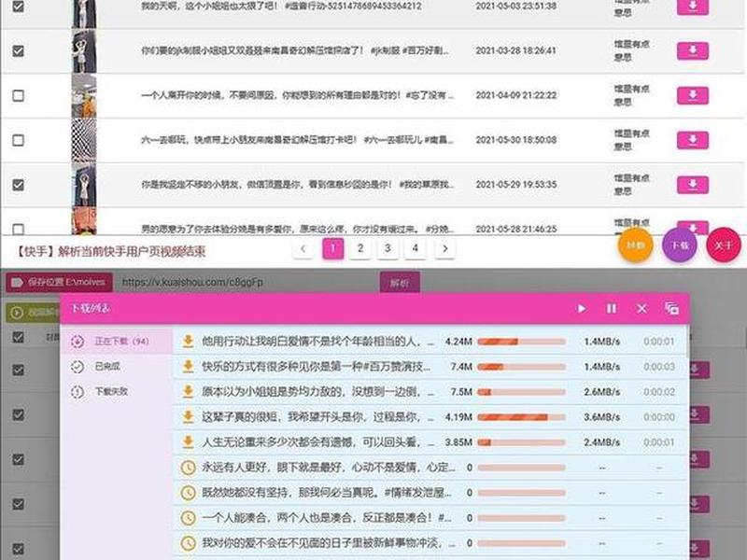This screenshot has height=560, width=747.
Task: Click the title starting 一个人离开你的时候
Action: [298, 95]
